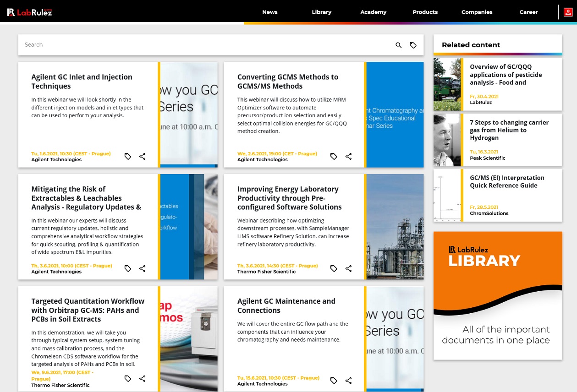Click tag icon on Targeted Quantitation Workflow card

[128, 379]
